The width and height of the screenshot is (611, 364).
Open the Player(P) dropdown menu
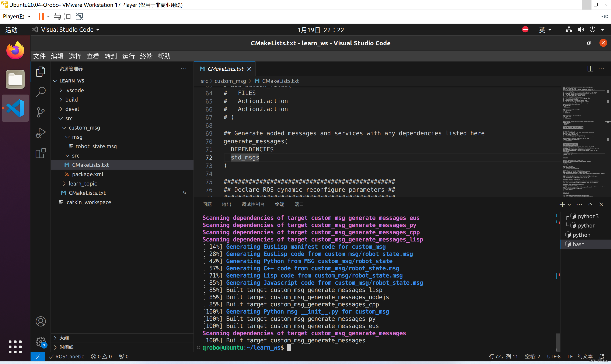17,17
